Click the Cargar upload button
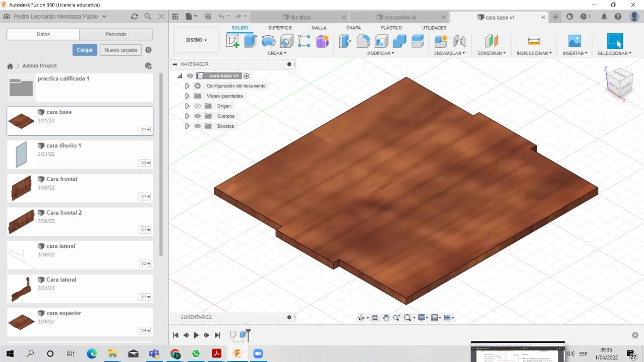 point(85,50)
